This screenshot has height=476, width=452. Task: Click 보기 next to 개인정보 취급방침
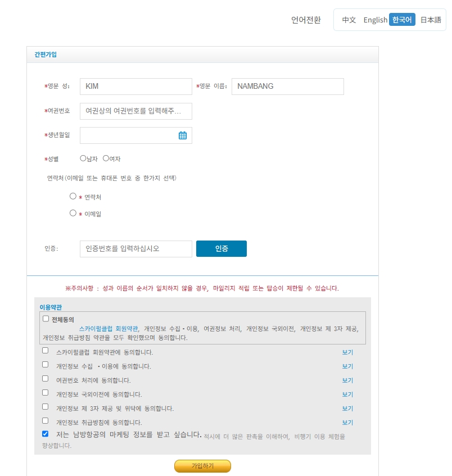point(347,422)
